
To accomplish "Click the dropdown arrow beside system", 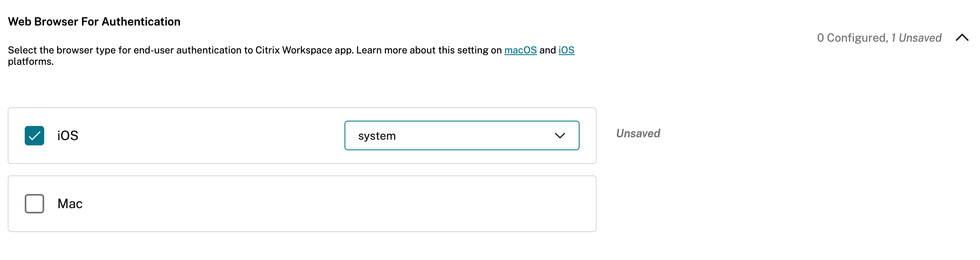I will (560, 136).
